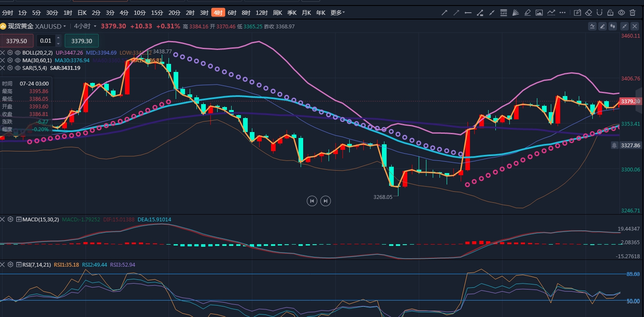The width and height of the screenshot is (644, 317).
Task: Open the insert image tool
Action: [539, 13]
